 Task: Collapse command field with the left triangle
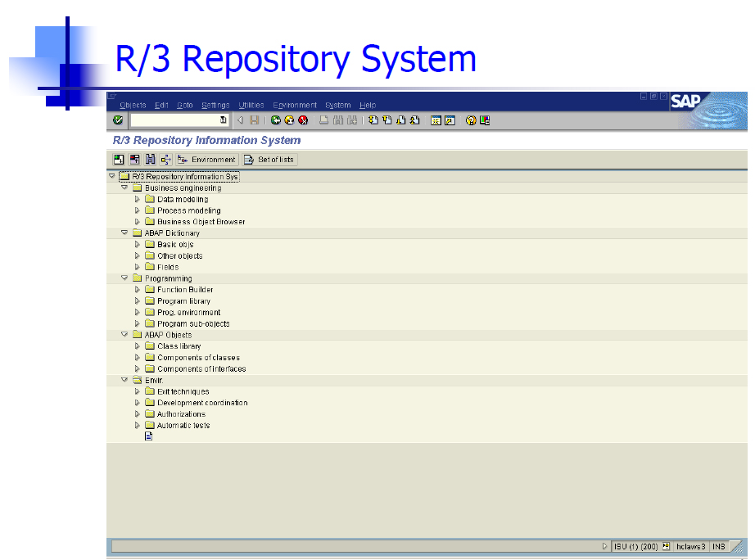[x=240, y=120]
